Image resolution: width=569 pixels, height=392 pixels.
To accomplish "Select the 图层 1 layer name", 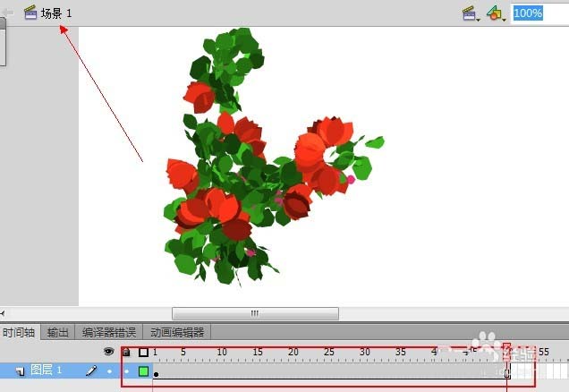I will pos(47,370).
